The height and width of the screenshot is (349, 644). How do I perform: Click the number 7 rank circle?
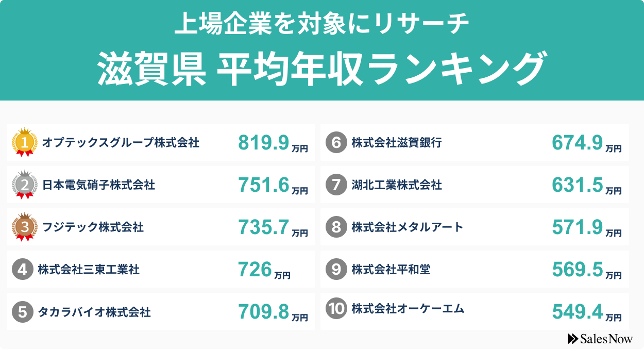[x=336, y=185]
